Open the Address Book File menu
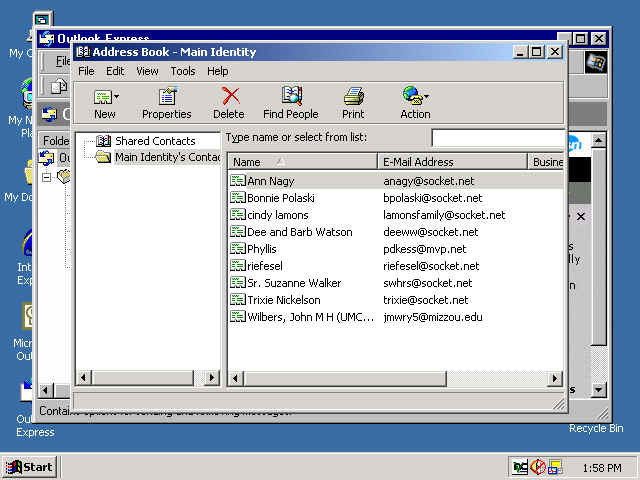This screenshot has width=640, height=480. 86,71
